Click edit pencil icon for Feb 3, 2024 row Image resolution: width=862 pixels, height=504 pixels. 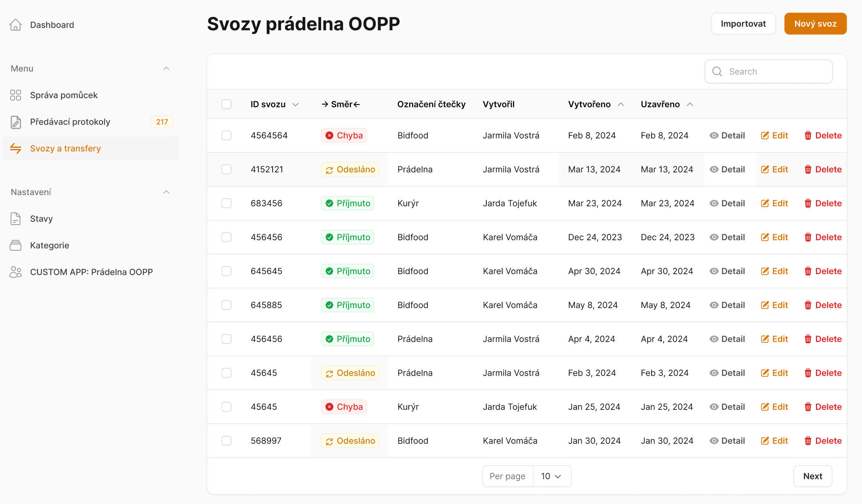765,373
